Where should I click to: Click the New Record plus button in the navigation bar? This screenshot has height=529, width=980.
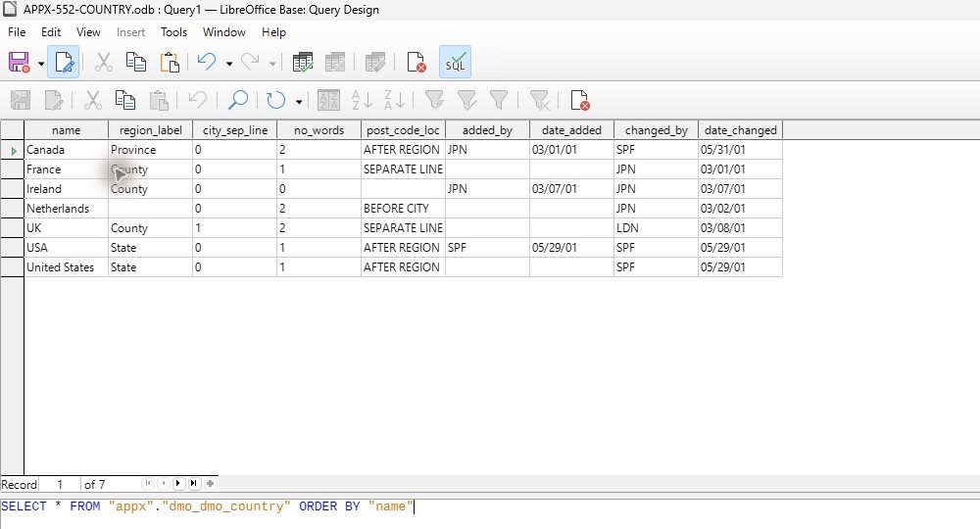tap(210, 483)
